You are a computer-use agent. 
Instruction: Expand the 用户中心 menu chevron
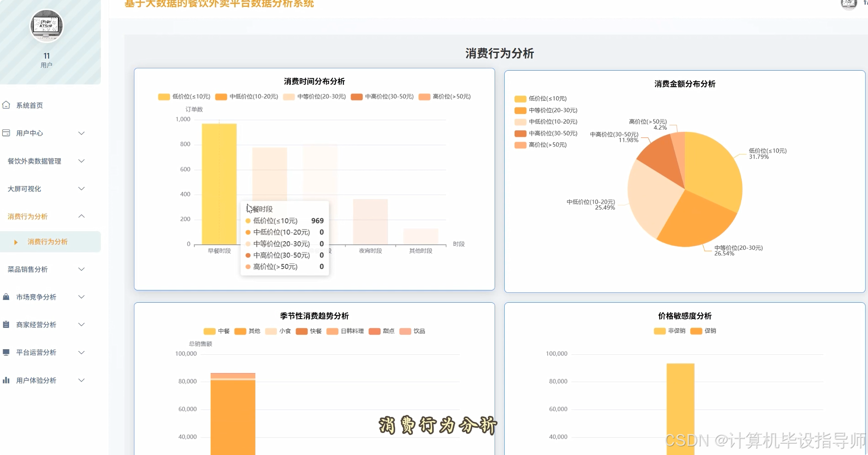pyautogui.click(x=82, y=133)
